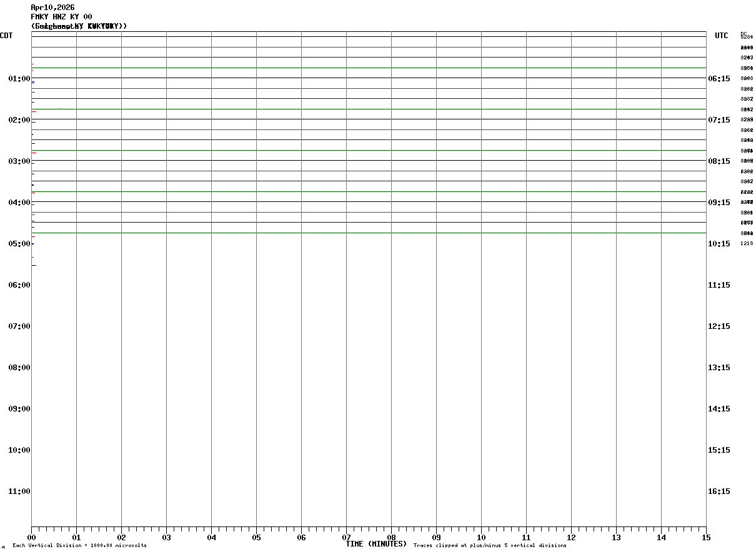756x554 pixels.
Task: Click the 11:00 CDT row label
Action: coord(19,491)
